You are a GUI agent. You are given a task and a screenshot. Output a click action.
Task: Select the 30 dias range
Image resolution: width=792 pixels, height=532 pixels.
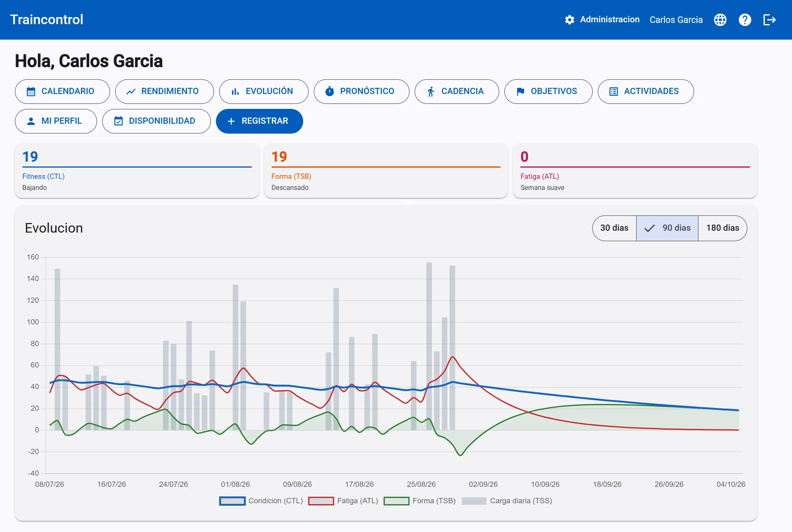pyautogui.click(x=614, y=228)
